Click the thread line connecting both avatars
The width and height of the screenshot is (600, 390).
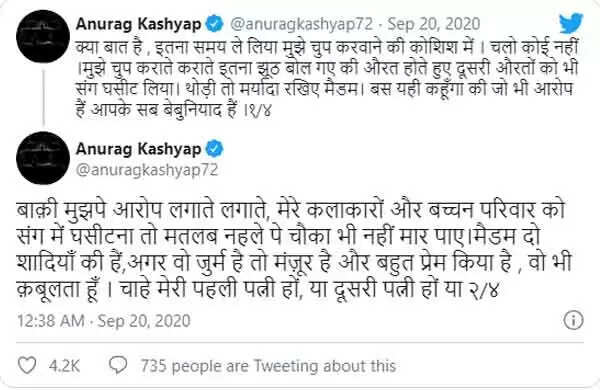point(43,98)
